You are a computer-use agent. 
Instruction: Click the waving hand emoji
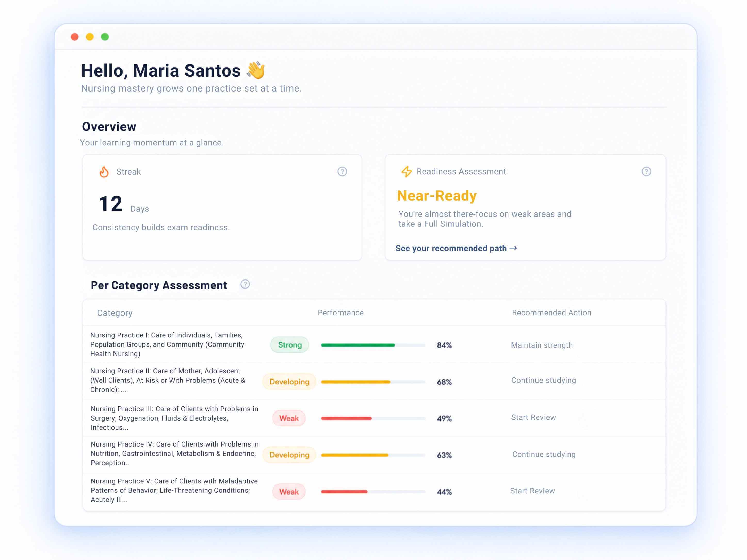(256, 70)
